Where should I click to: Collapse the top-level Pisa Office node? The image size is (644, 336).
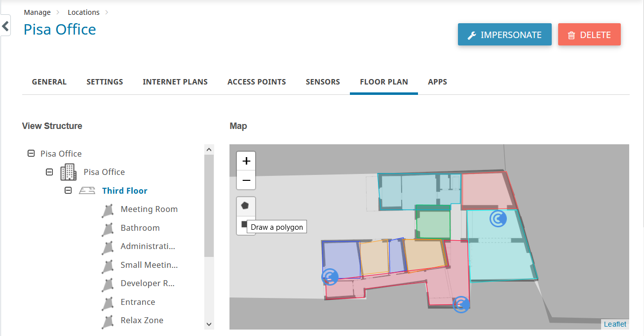pos(31,154)
